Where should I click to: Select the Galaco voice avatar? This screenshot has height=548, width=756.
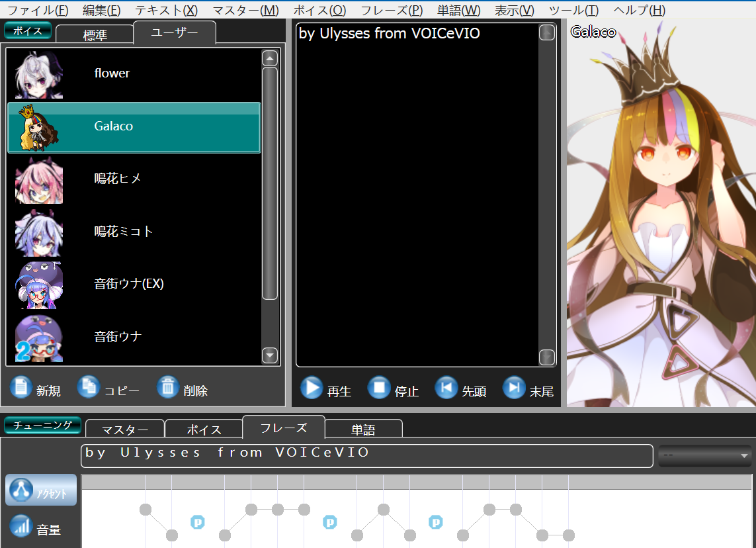tap(39, 127)
